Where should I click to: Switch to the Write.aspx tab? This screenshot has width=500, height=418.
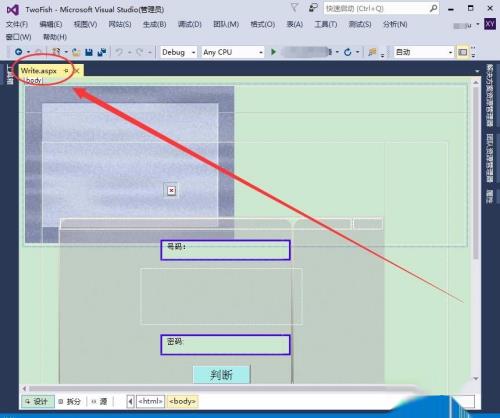tap(39, 71)
